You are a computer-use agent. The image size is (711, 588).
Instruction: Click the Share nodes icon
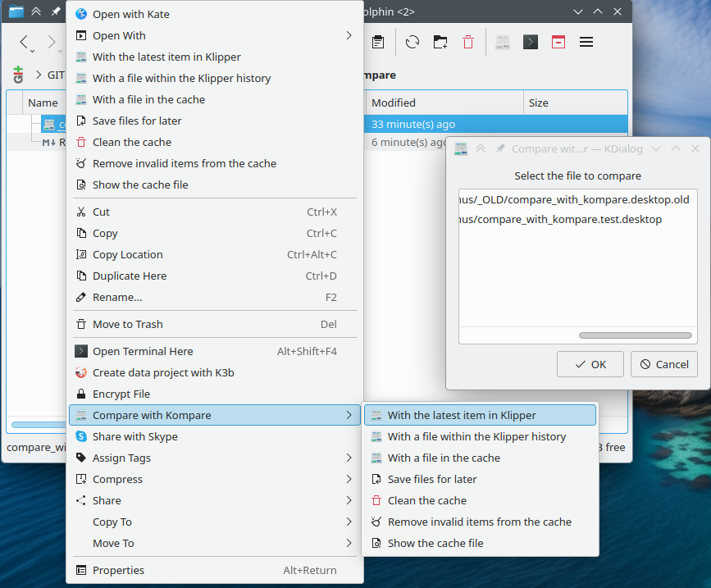(x=81, y=500)
